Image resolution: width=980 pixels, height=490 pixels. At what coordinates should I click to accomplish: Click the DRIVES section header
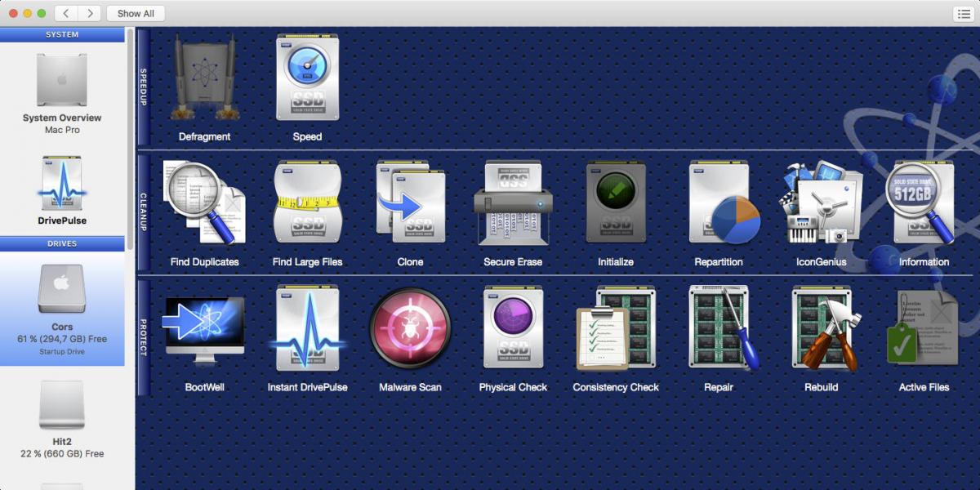[62, 243]
